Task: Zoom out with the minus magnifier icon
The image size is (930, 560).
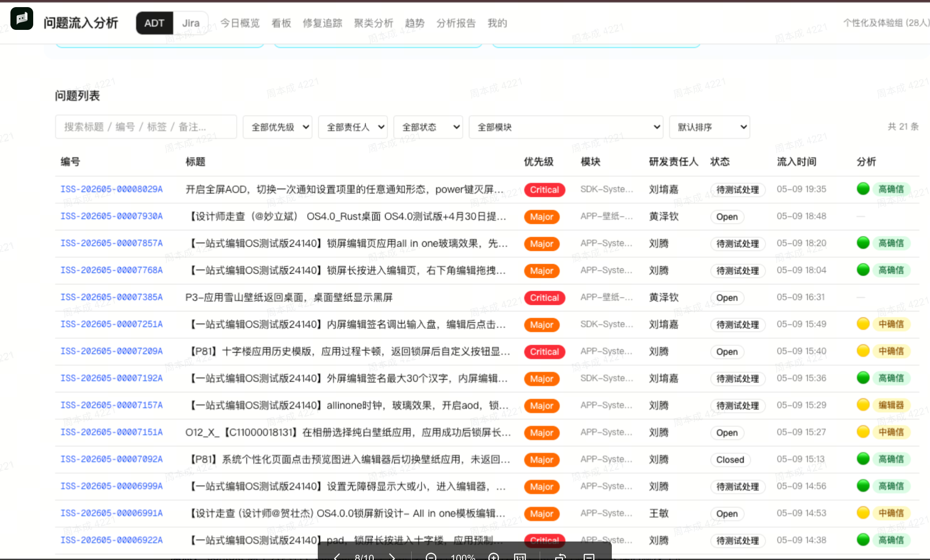Action: 431,557
